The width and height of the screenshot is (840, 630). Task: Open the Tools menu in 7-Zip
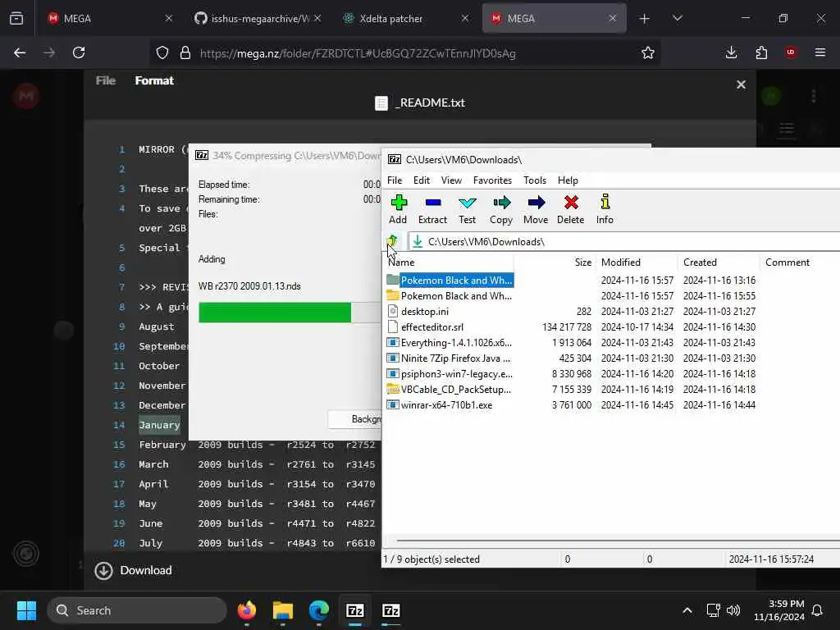(x=535, y=180)
